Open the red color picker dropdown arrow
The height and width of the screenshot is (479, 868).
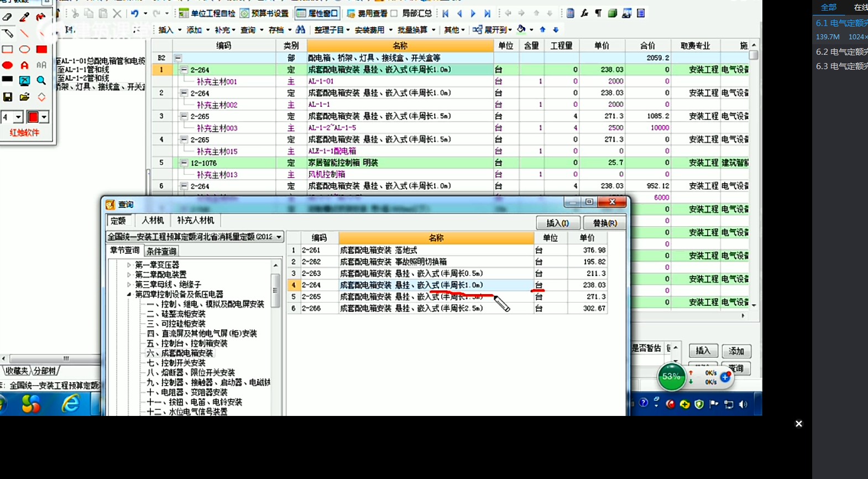coord(44,117)
